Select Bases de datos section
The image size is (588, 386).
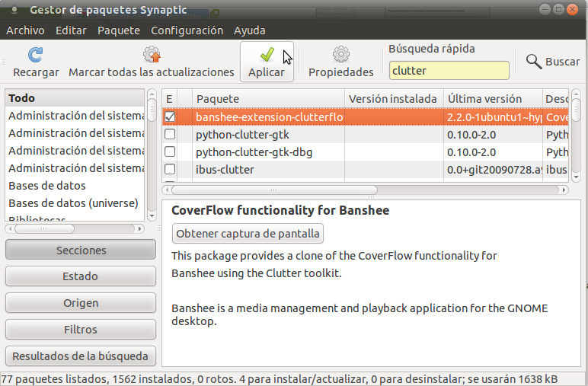(x=74, y=186)
